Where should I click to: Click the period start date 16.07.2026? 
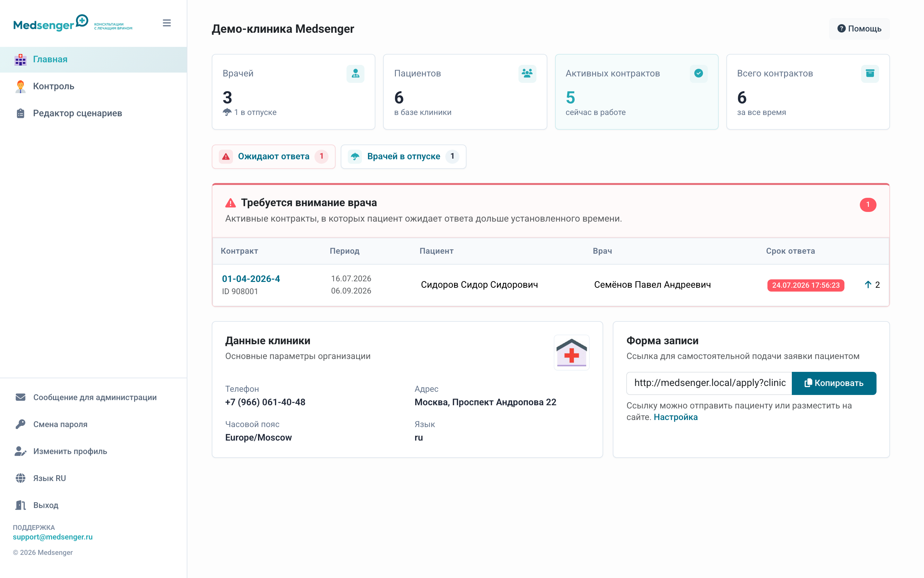351,279
